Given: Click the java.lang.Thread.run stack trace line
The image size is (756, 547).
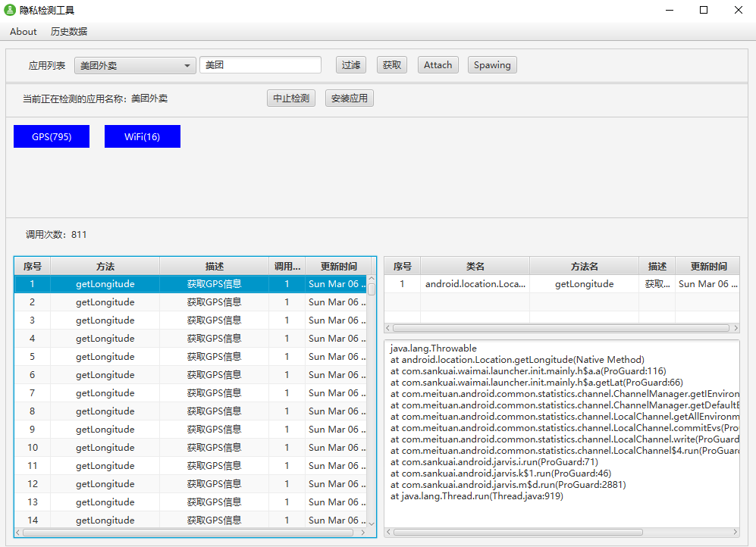Looking at the screenshot, I should [477, 496].
